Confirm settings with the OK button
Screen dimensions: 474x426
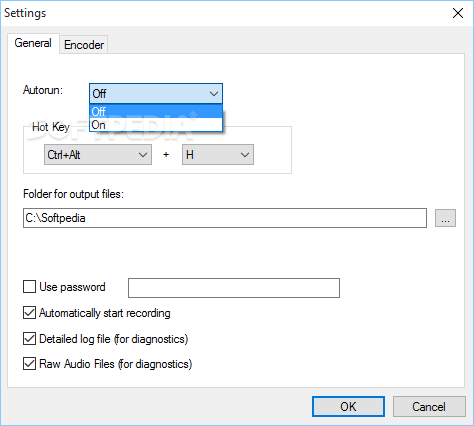(x=348, y=407)
